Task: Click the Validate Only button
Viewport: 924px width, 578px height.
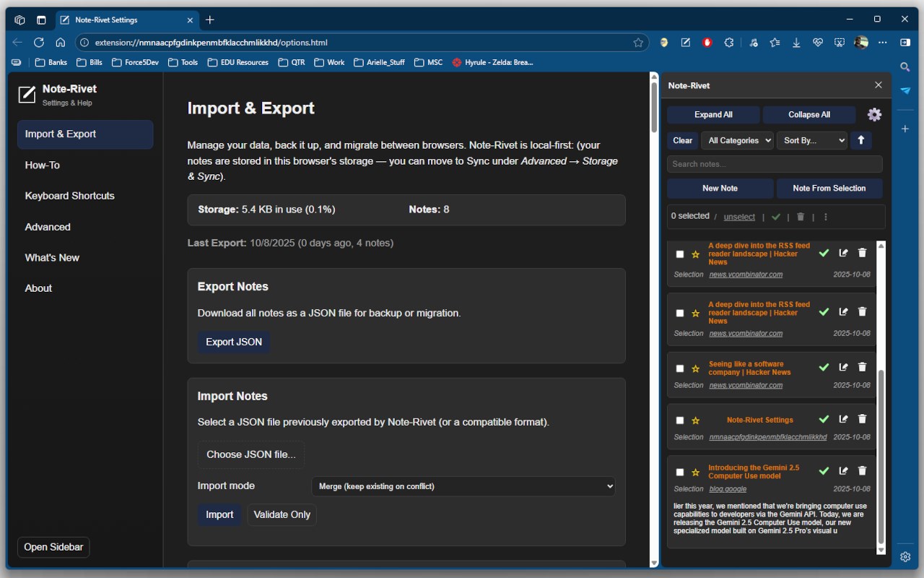Action: pyautogui.click(x=282, y=515)
